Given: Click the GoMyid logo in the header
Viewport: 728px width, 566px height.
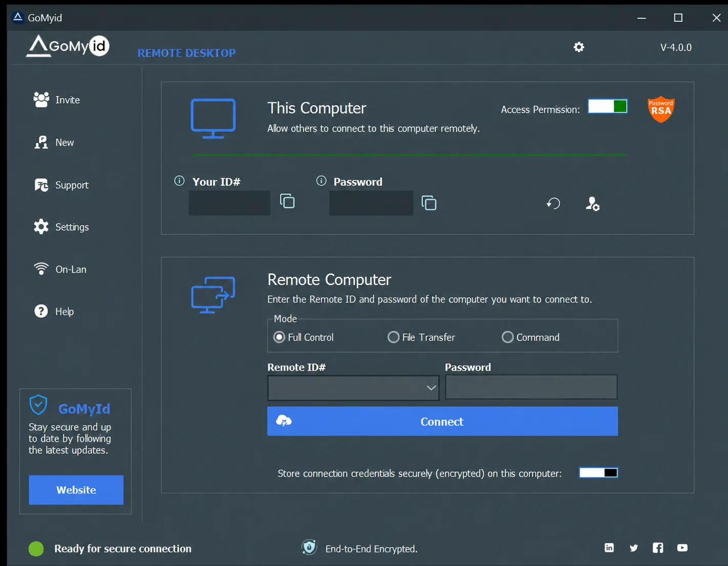Looking at the screenshot, I should 68,46.
